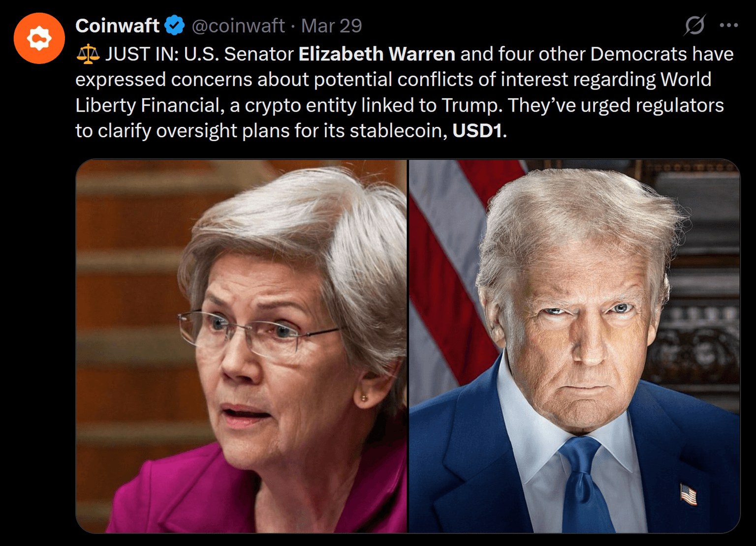
Task: Click the blue verified badge beside Coinwaft
Action: [174, 26]
